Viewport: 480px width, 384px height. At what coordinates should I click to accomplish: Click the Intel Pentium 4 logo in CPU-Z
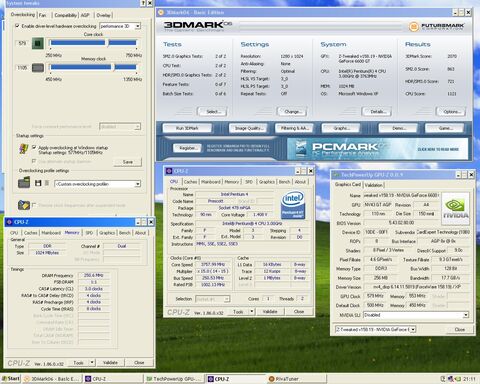pos(293,205)
